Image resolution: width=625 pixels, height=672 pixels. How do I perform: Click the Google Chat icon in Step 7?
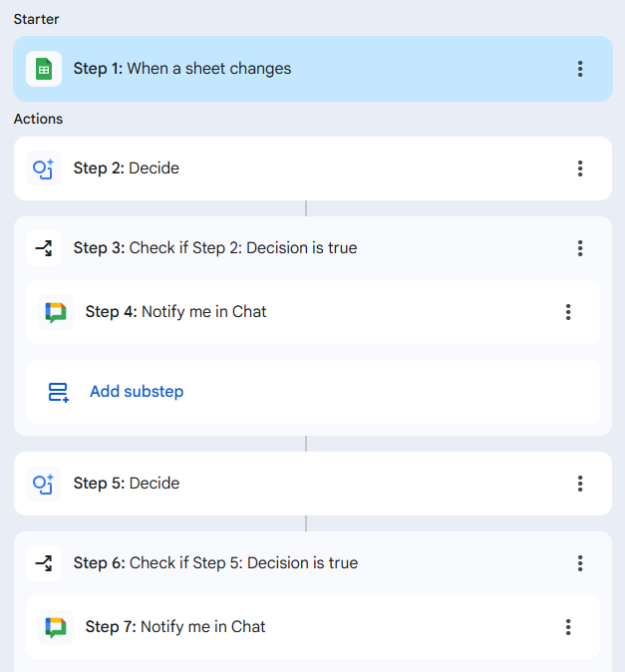[x=56, y=627]
